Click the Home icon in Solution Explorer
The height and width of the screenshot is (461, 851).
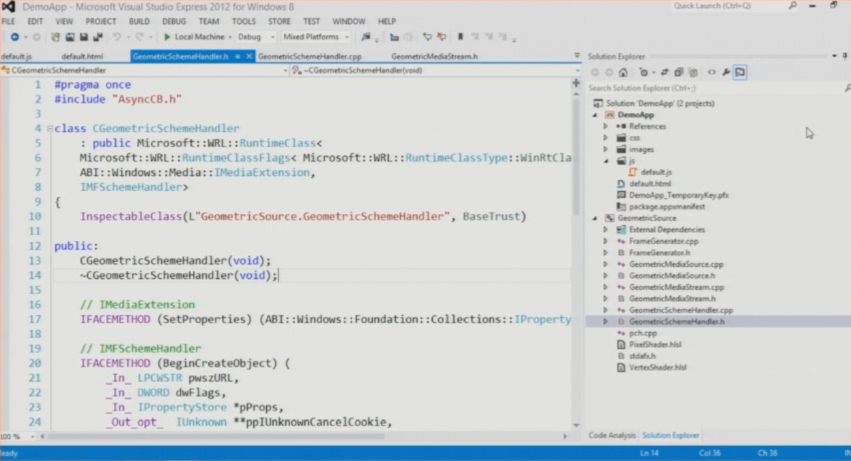pyautogui.click(x=623, y=72)
